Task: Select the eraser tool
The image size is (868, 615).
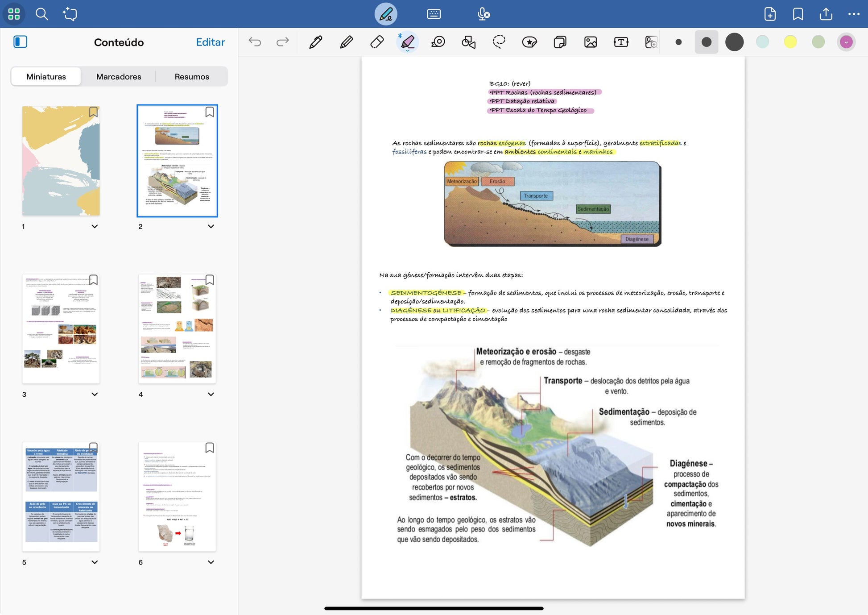Action: point(377,42)
